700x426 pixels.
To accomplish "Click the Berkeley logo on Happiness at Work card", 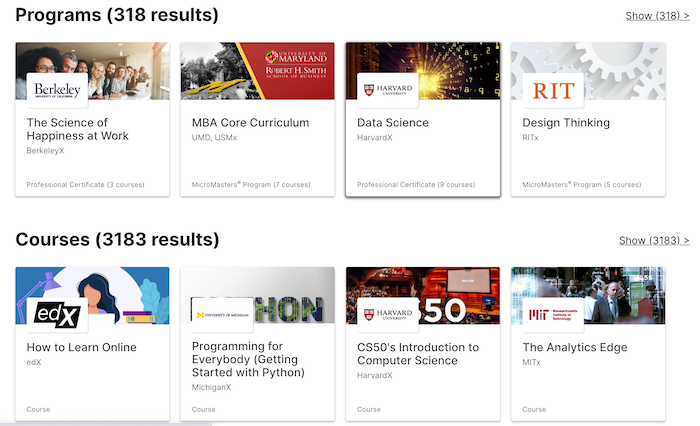I will [x=57, y=90].
